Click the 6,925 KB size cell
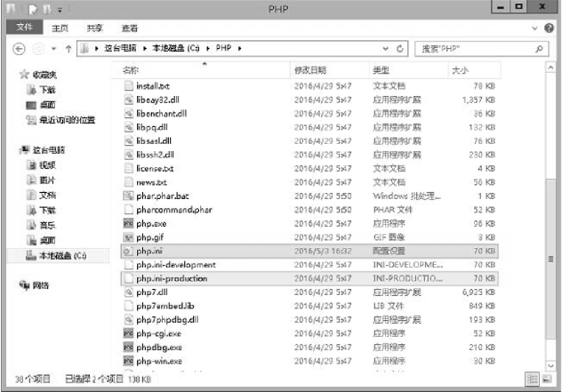 point(478,292)
